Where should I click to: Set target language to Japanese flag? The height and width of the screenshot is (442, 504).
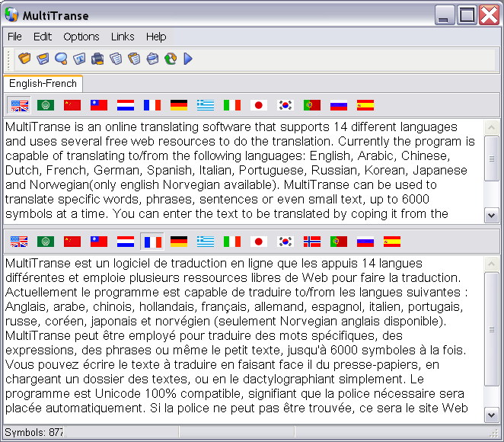click(x=259, y=242)
